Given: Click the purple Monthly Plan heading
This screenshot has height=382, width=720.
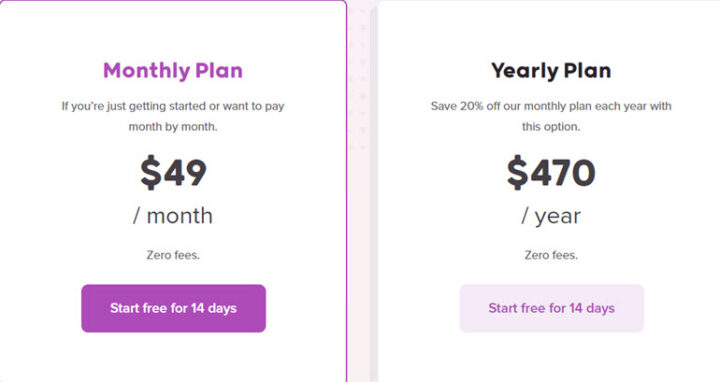Looking at the screenshot, I should click(173, 70).
